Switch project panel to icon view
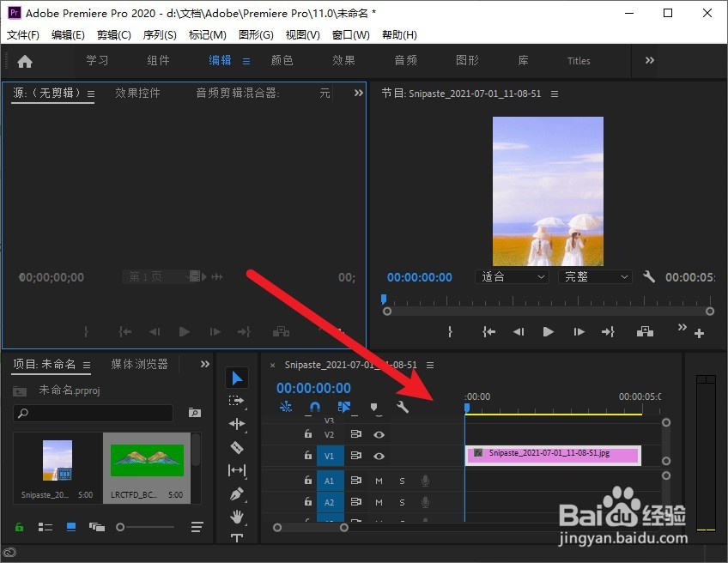Image resolution: width=728 pixels, height=563 pixels. click(71, 527)
